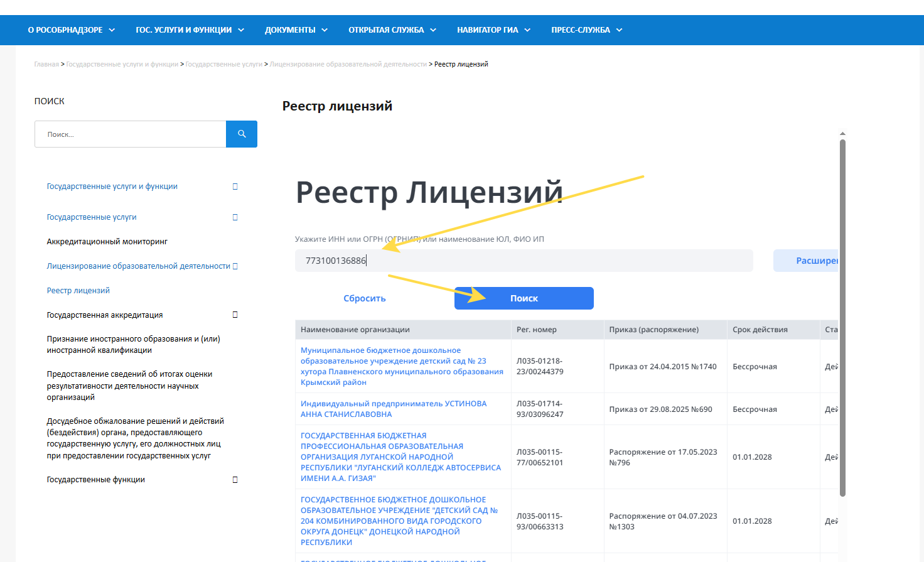Open 'Открытая служба' top menu
The width and height of the screenshot is (924, 562).
(392, 30)
